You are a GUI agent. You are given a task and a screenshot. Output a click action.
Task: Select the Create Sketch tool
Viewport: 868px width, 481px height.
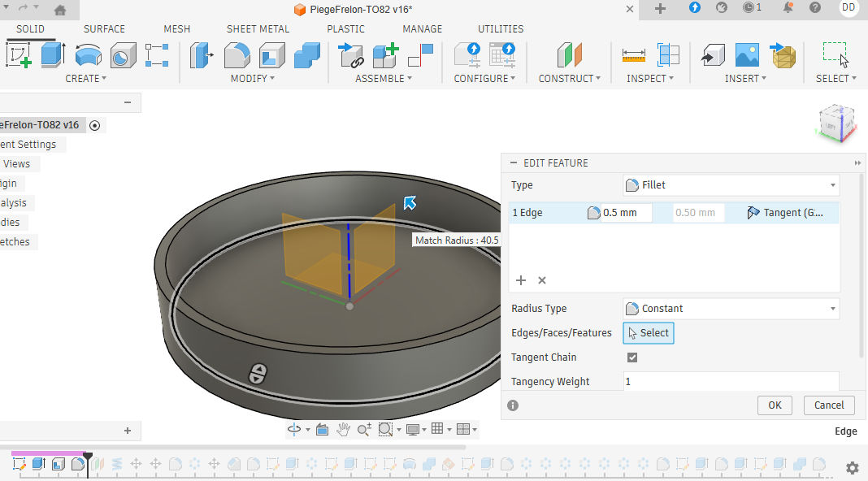pos(19,55)
